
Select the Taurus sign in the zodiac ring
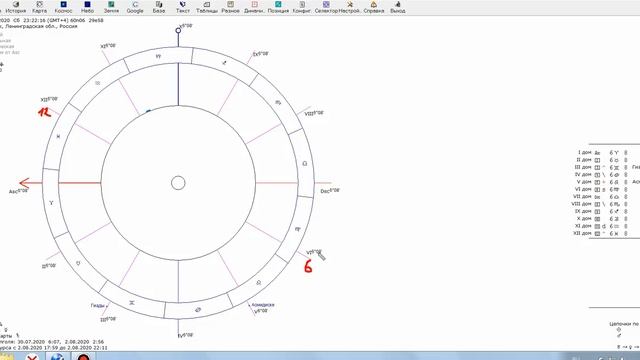[x=78, y=263]
